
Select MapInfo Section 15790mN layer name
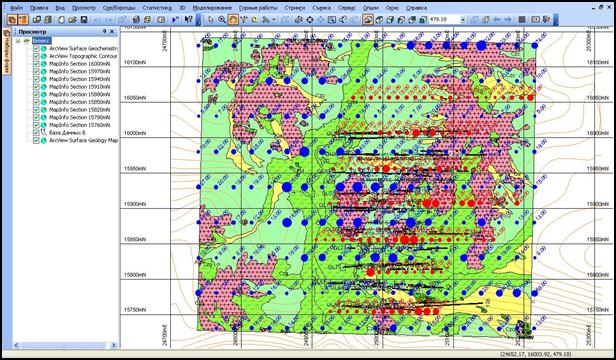[79, 118]
